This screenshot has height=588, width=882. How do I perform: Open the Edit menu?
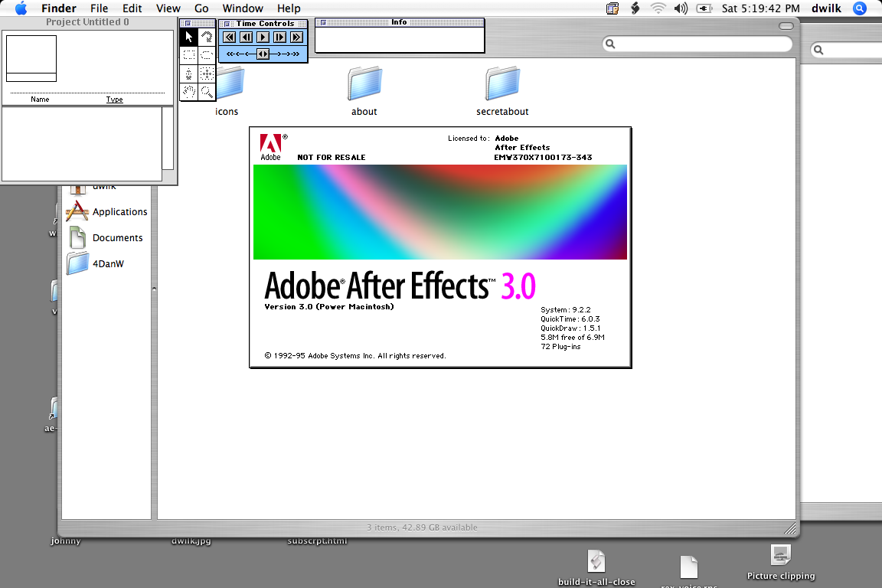point(132,8)
